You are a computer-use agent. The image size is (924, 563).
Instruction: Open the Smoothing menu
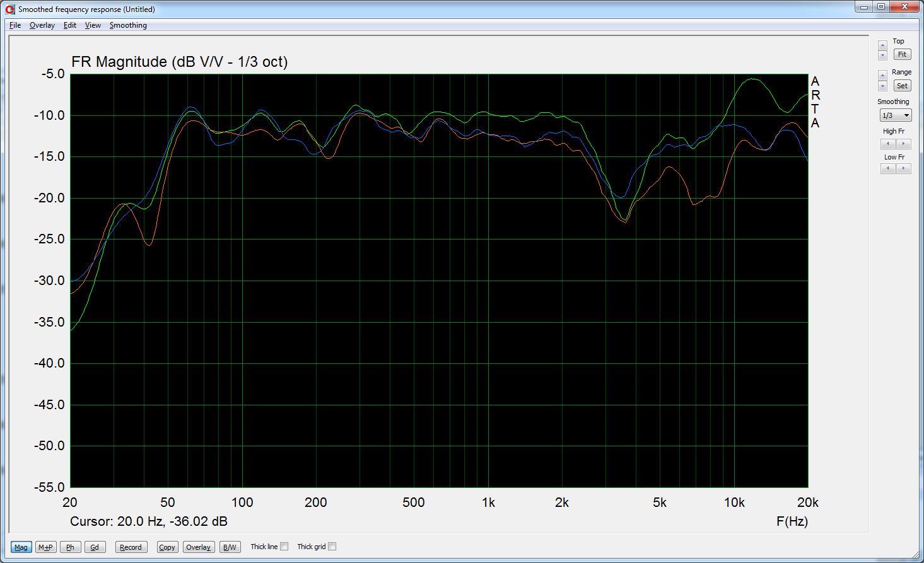click(x=128, y=25)
